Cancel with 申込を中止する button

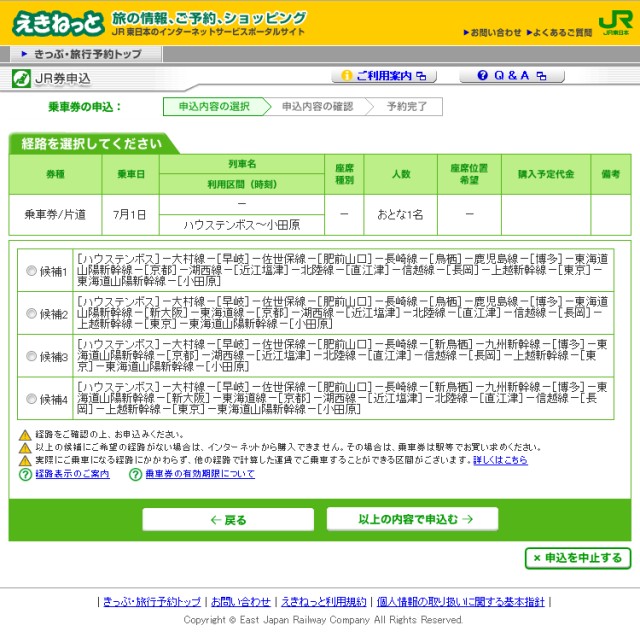[578, 558]
